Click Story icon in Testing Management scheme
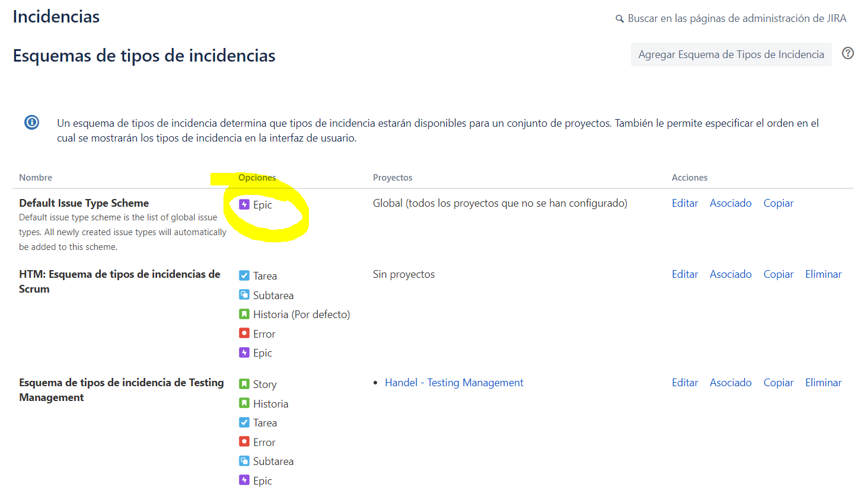The height and width of the screenshot is (494, 868). click(x=244, y=384)
